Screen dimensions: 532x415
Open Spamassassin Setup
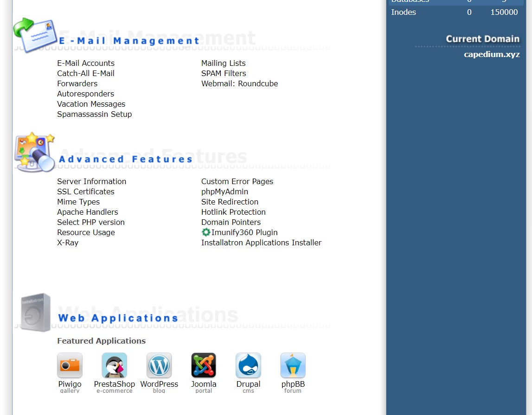(95, 114)
